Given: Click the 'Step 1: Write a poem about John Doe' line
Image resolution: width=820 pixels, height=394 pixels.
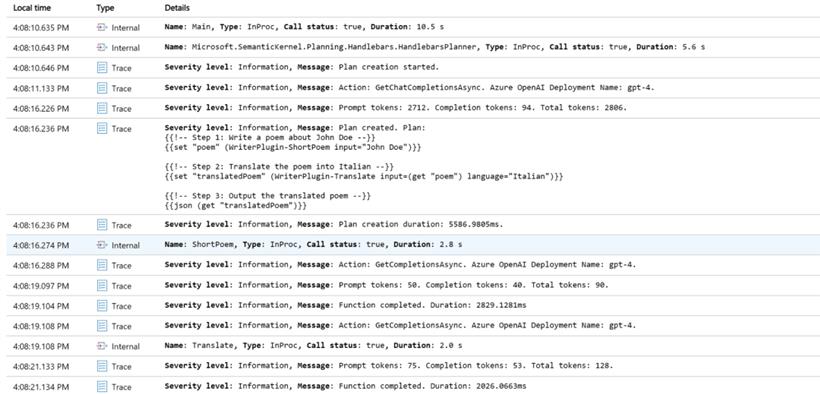Looking at the screenshot, I should pyautogui.click(x=270, y=138).
